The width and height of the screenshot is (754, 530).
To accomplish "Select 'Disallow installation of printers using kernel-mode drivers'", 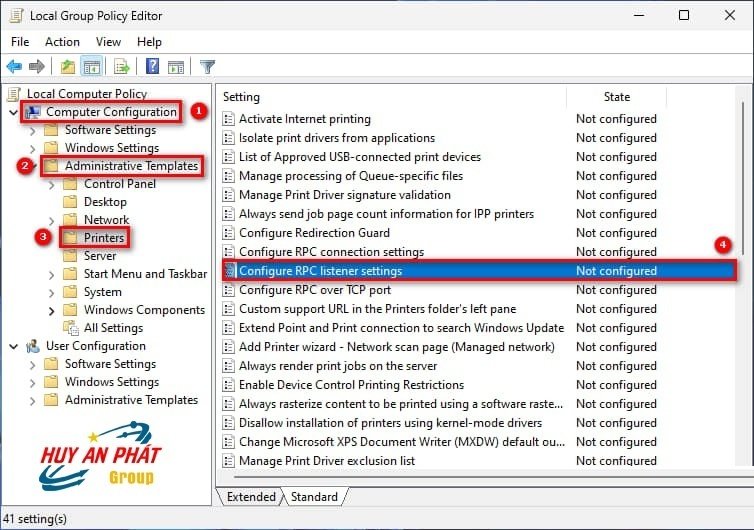I will [x=390, y=423].
